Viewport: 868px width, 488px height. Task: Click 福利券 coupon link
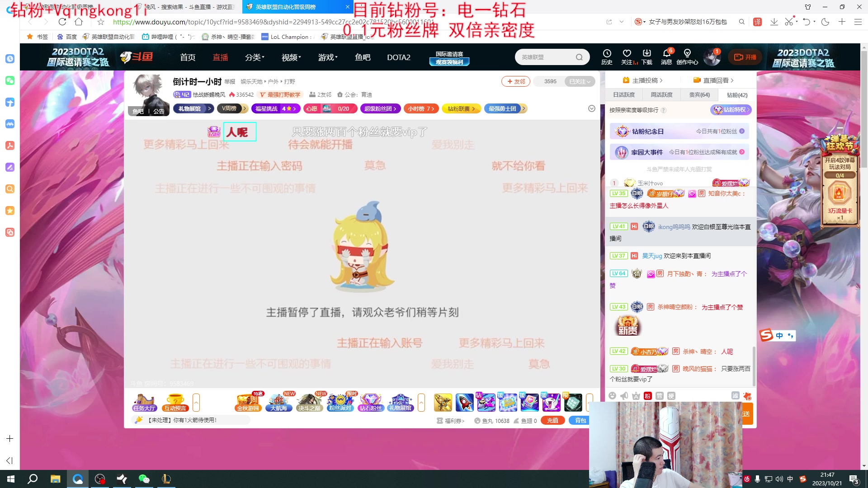pyautogui.click(x=451, y=421)
